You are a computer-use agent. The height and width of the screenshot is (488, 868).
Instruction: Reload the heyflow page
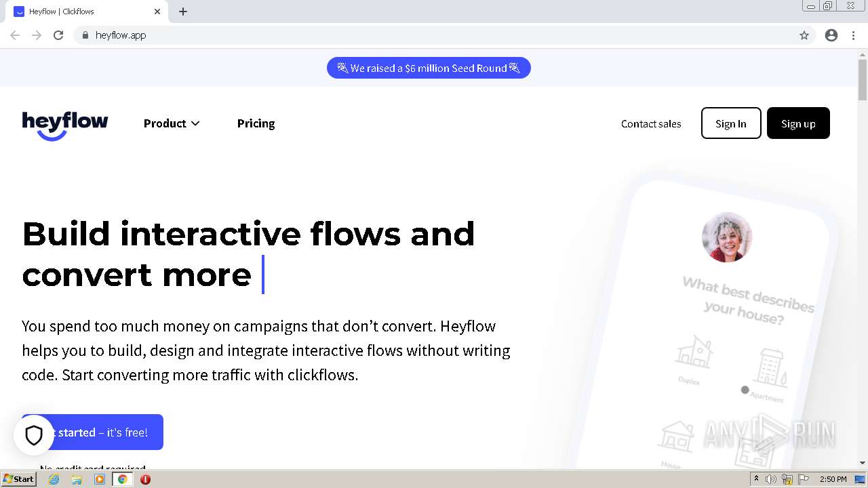[x=58, y=35]
